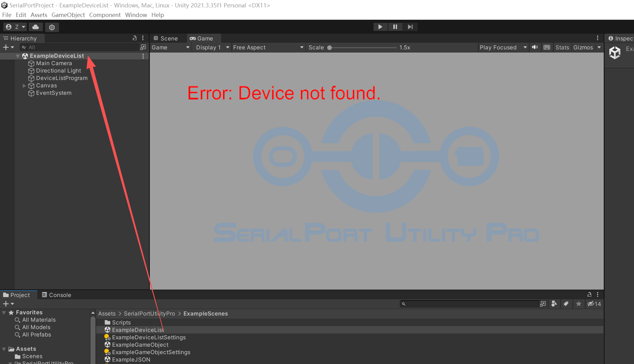Open the Display 1 dropdown
The height and width of the screenshot is (364, 634).
click(213, 47)
